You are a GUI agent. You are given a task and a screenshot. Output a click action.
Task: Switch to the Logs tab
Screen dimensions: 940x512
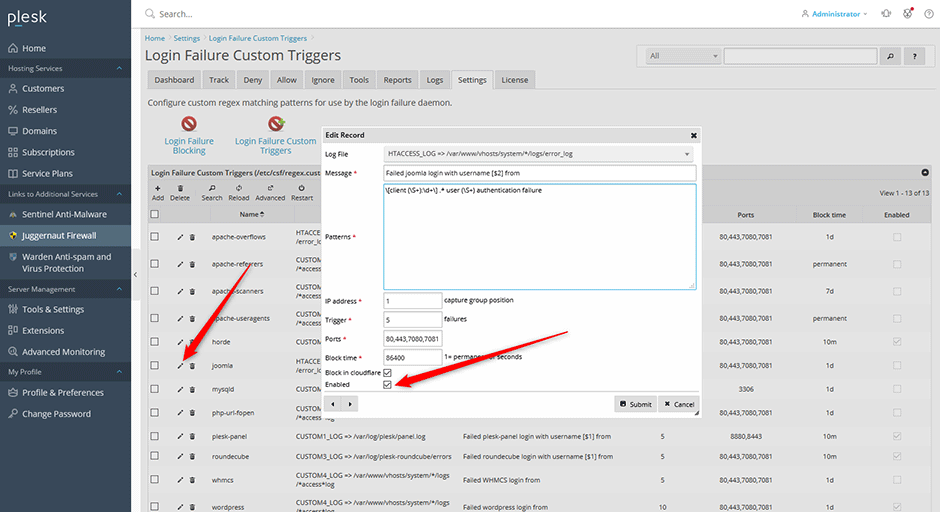(435, 80)
